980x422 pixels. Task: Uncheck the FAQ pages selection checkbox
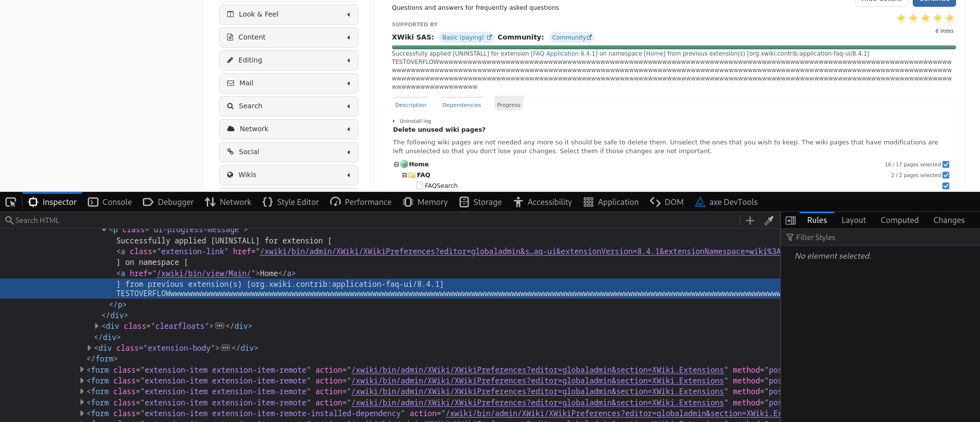click(x=946, y=175)
